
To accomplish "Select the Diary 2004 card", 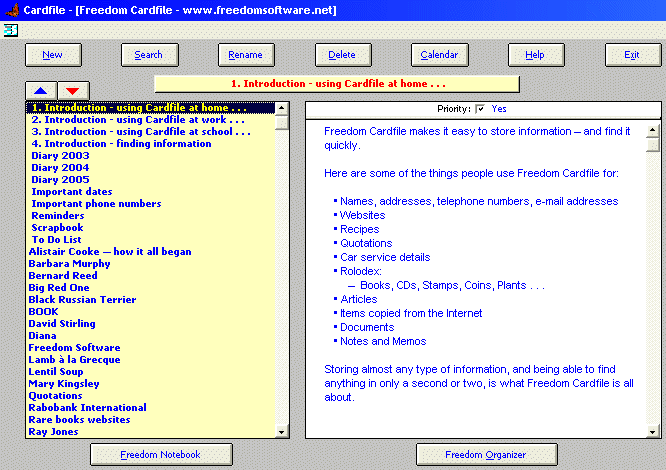I will tap(150, 168).
